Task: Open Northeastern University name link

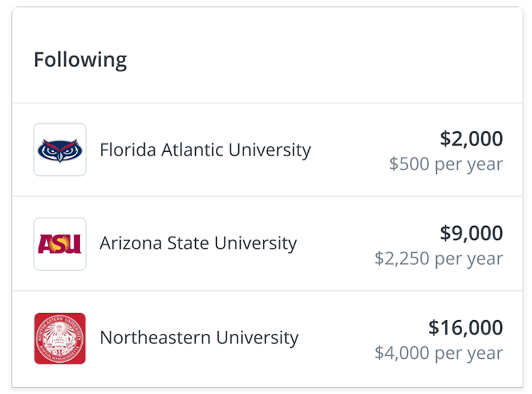Action: click(x=199, y=338)
